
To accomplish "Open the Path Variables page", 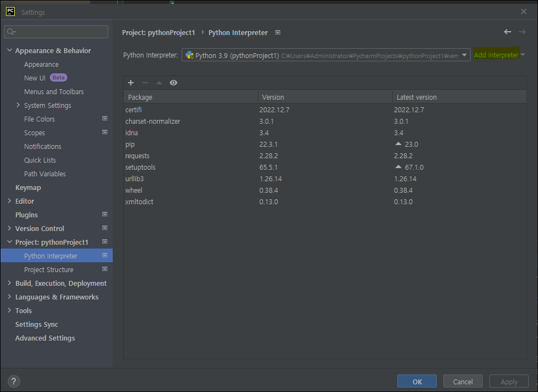I will pyautogui.click(x=44, y=174).
